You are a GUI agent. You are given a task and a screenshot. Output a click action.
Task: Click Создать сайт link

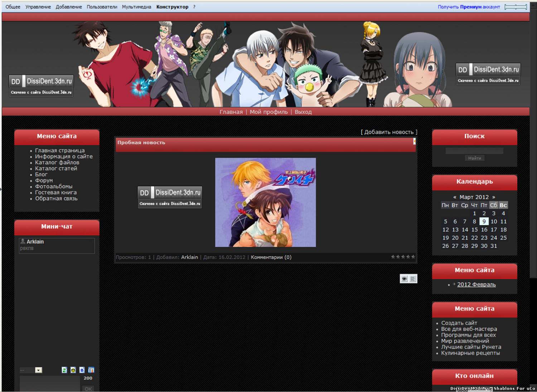point(459,323)
